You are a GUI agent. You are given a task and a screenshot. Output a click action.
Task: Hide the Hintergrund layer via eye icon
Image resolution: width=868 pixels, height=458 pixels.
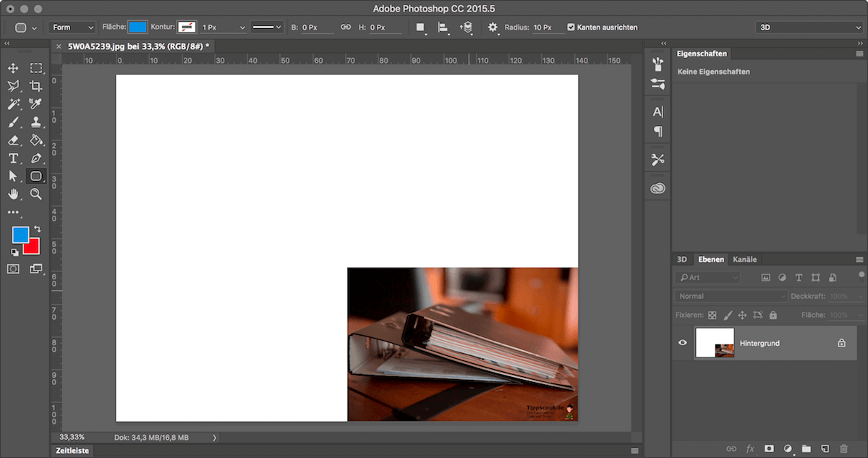(x=682, y=343)
